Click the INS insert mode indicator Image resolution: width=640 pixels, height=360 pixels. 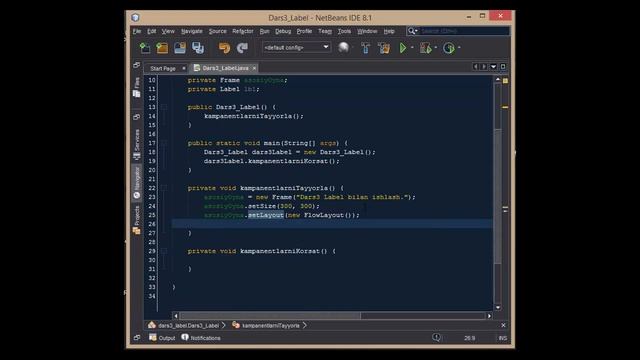[502, 338]
